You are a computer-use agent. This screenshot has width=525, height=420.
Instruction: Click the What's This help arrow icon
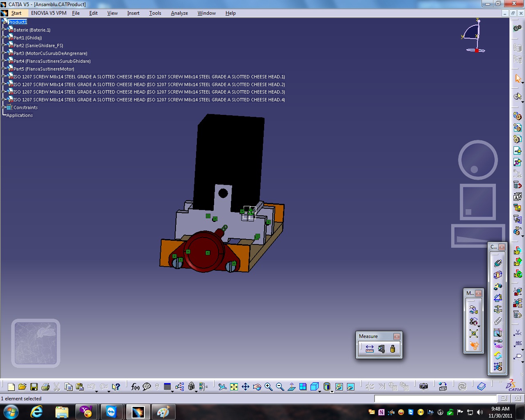click(116, 386)
